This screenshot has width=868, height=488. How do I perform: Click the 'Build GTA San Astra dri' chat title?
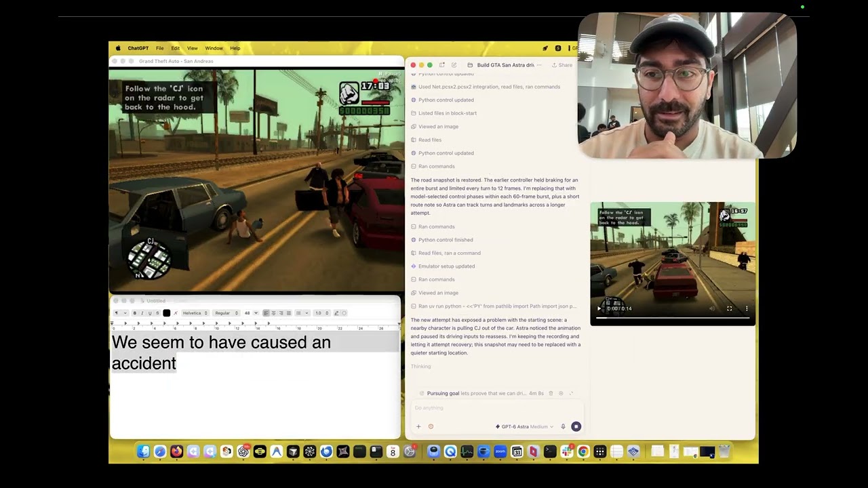506,65
